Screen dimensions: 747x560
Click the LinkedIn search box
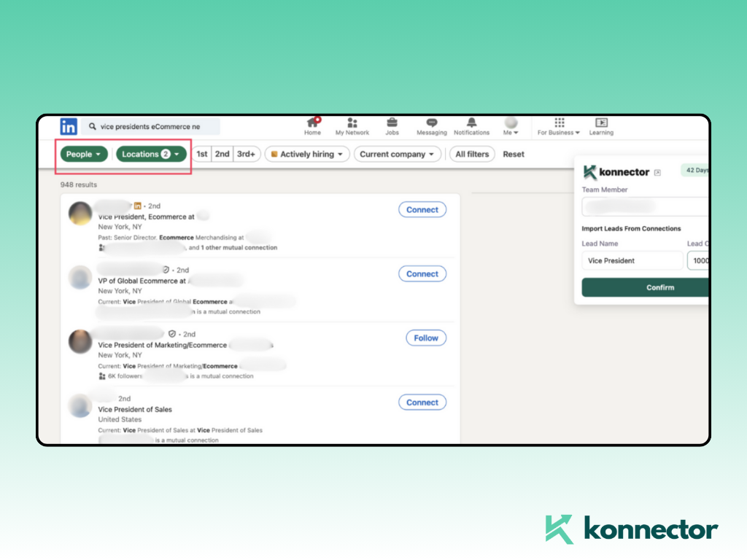pyautogui.click(x=150, y=127)
